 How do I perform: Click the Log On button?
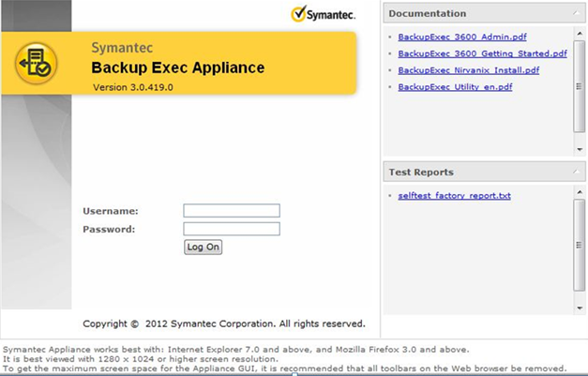pos(203,247)
